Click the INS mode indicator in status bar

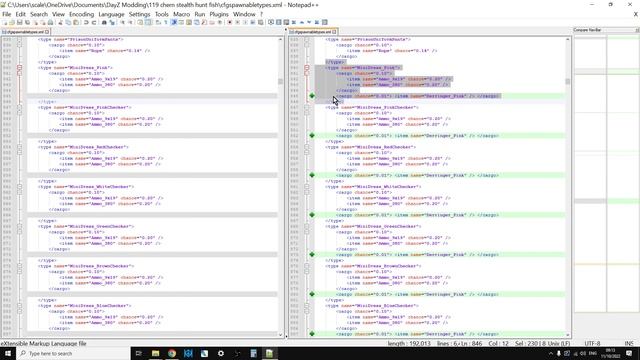click(x=629, y=343)
